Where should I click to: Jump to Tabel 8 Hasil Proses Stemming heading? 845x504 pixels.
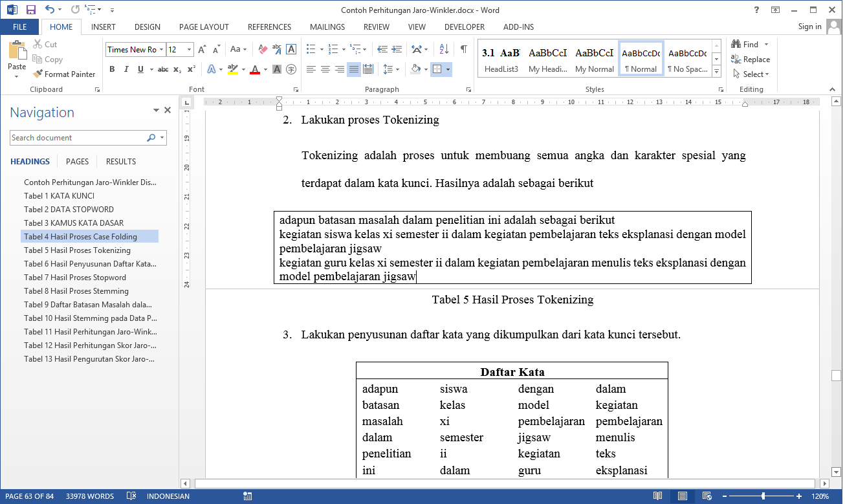76,291
